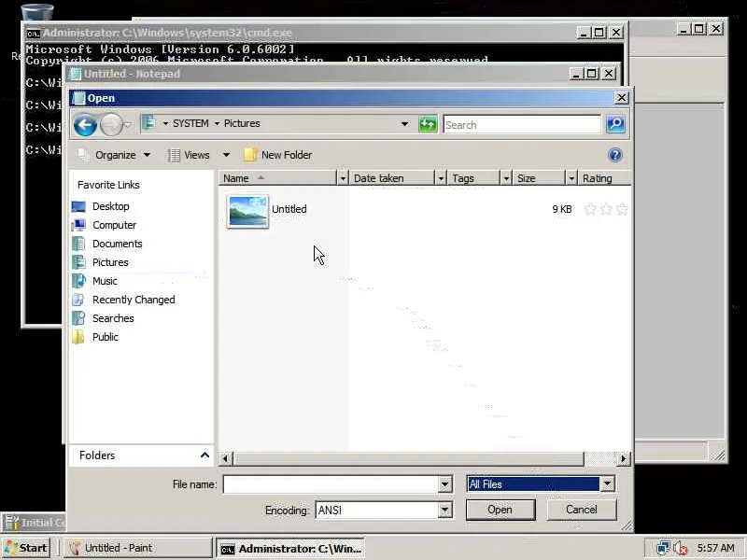Open the Date taken column filter dropdown

(441, 178)
